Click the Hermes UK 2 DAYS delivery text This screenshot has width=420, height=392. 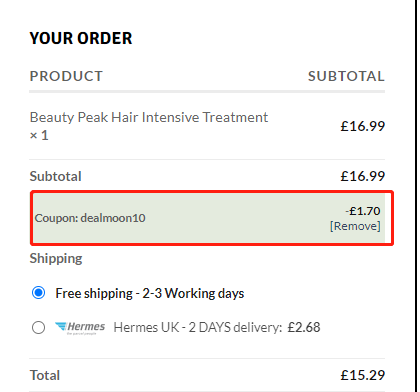[x=198, y=328]
